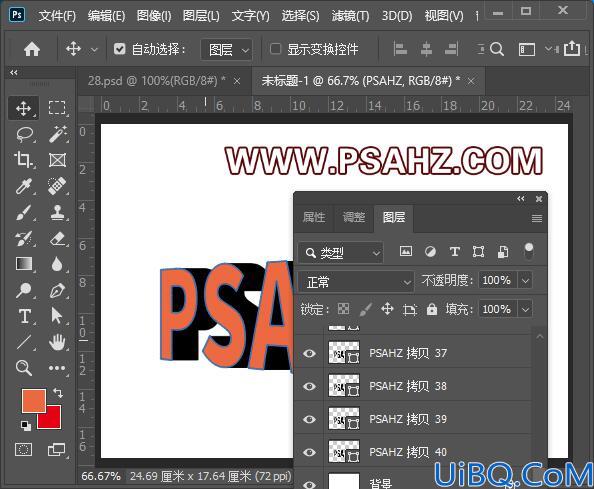Select the Magic Wand tool
594x489 pixels.
click(x=58, y=134)
